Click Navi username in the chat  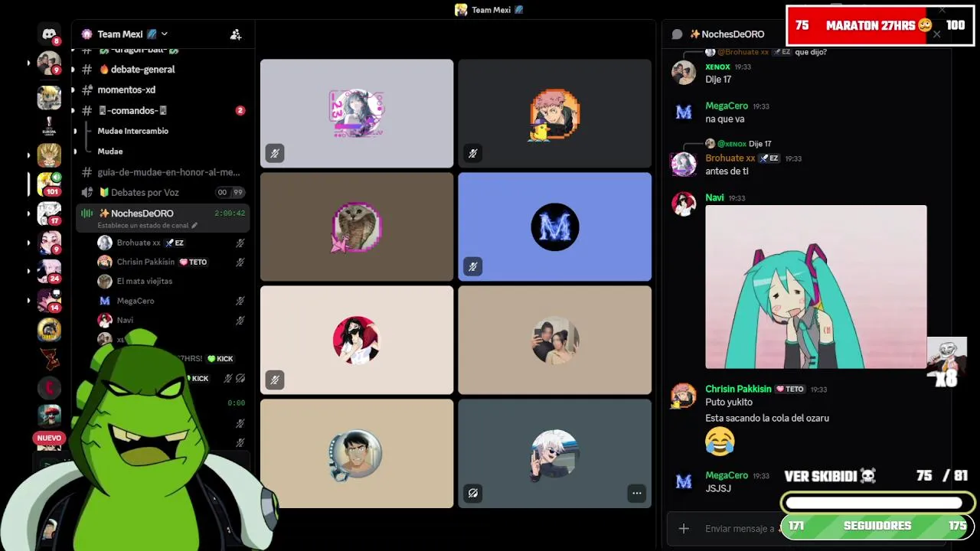[x=714, y=197]
